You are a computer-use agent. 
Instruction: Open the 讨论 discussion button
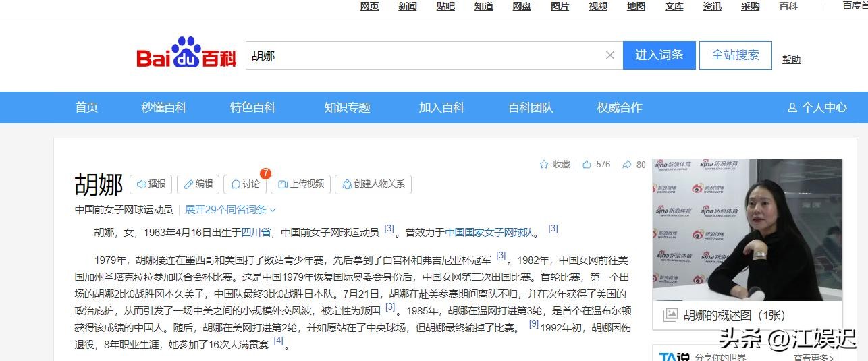(x=244, y=184)
